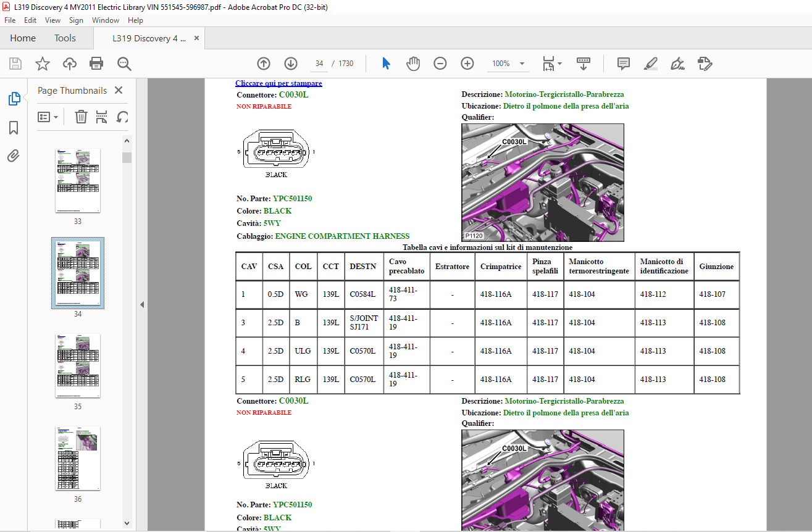This screenshot has width=812, height=532.
Task: Zoom in with plus icon
Action: coord(467,64)
